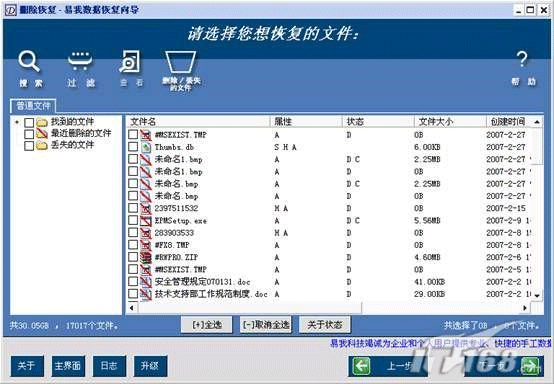Click the horizontal scrollbar right arrow
Viewport: 554px width, 384px height.
[x=525, y=308]
